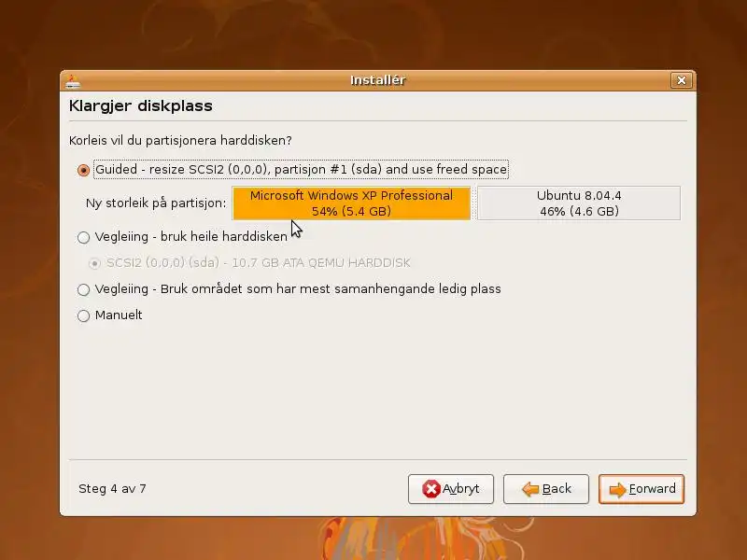The image size is (747, 560).
Task: Click the Installér title bar text
Action: pyautogui.click(x=378, y=80)
